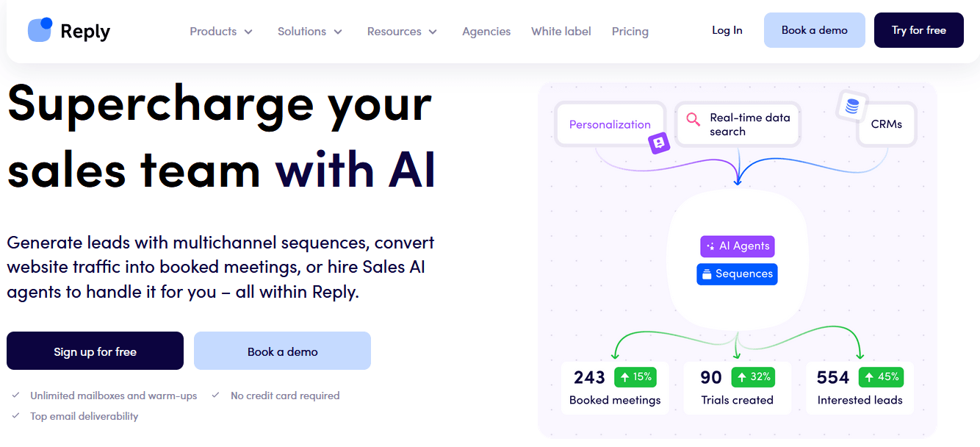This screenshot has width=980, height=447.
Task: Click the AI Agents badge
Action: click(x=737, y=246)
